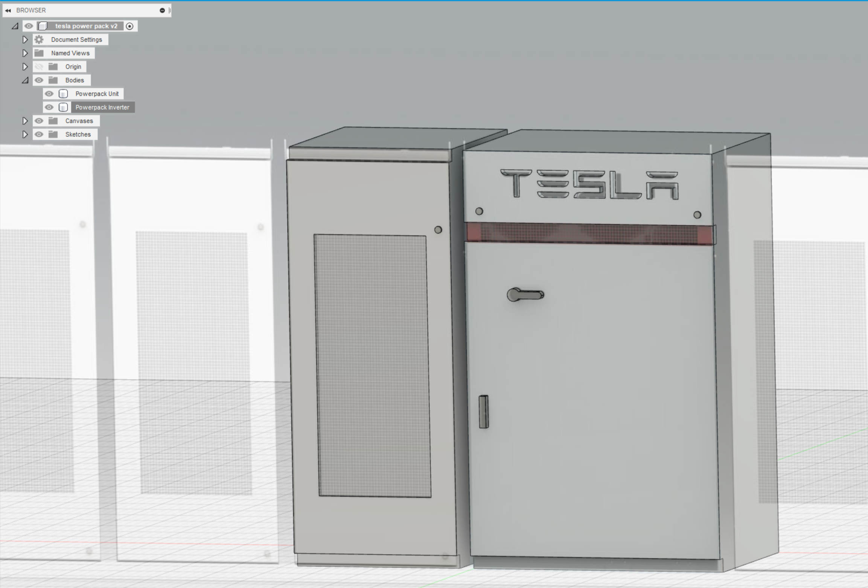Select the Sketches label
The width and height of the screenshot is (868, 588).
[x=78, y=134]
